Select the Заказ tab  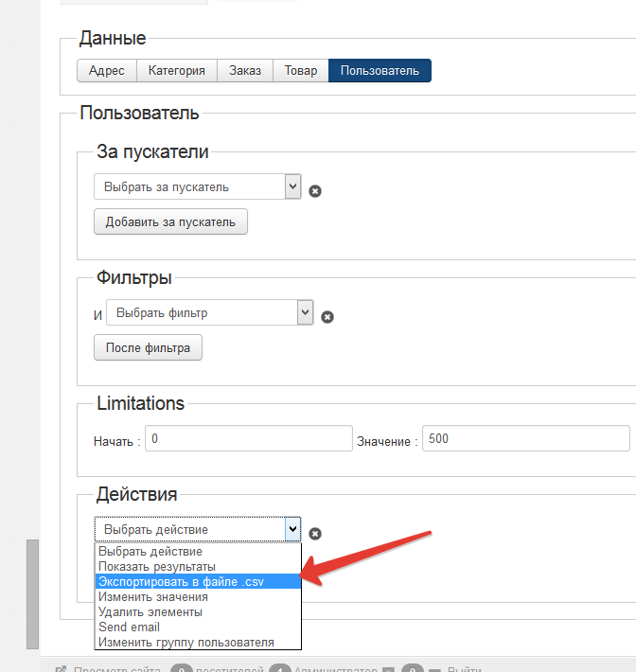click(x=245, y=71)
